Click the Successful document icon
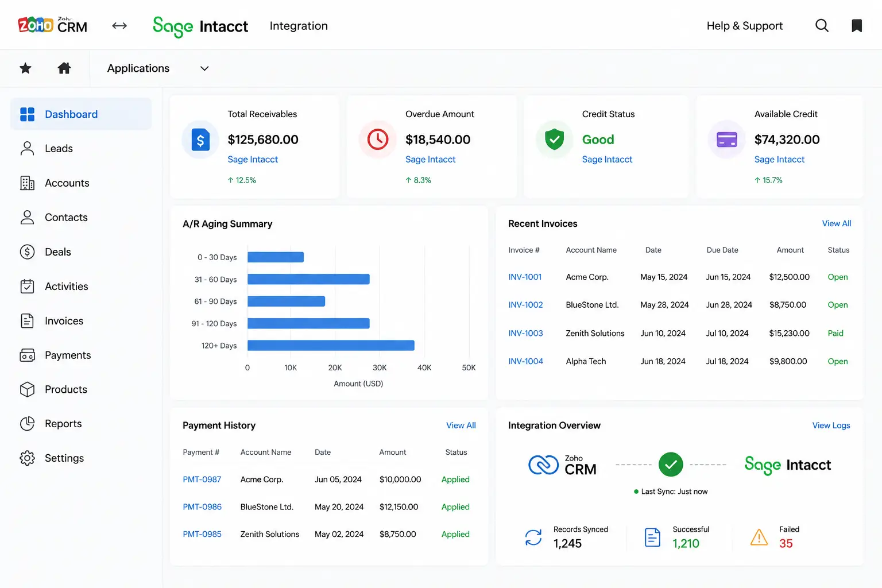 652,537
